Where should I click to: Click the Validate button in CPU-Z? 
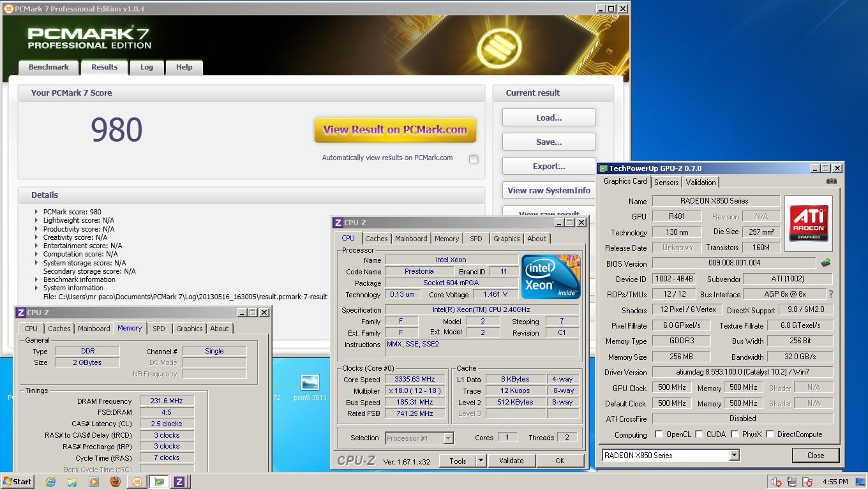coord(511,461)
